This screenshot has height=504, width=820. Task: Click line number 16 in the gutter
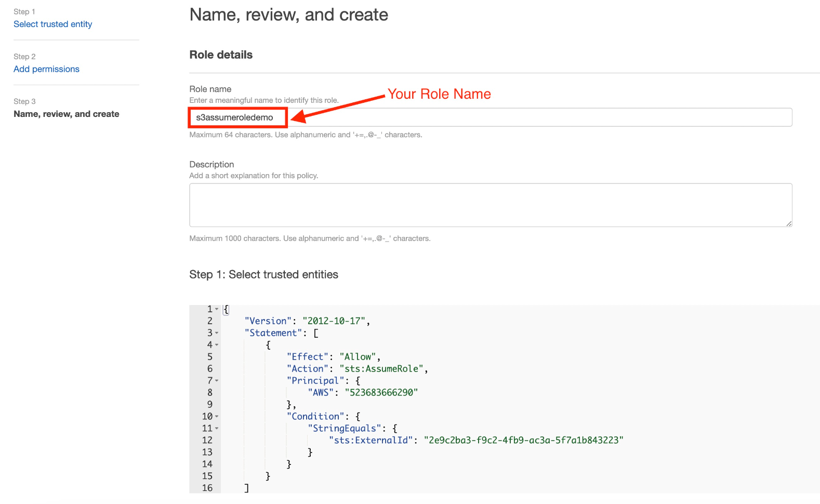tap(207, 488)
